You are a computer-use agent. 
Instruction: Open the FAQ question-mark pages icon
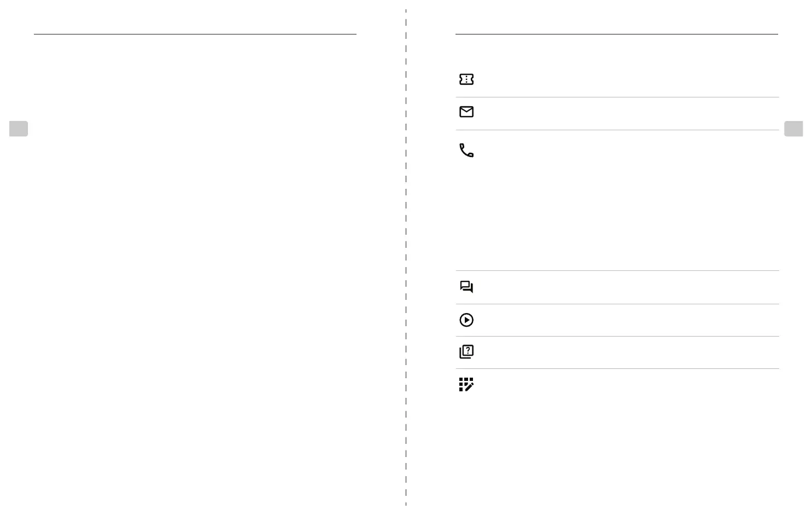click(466, 352)
